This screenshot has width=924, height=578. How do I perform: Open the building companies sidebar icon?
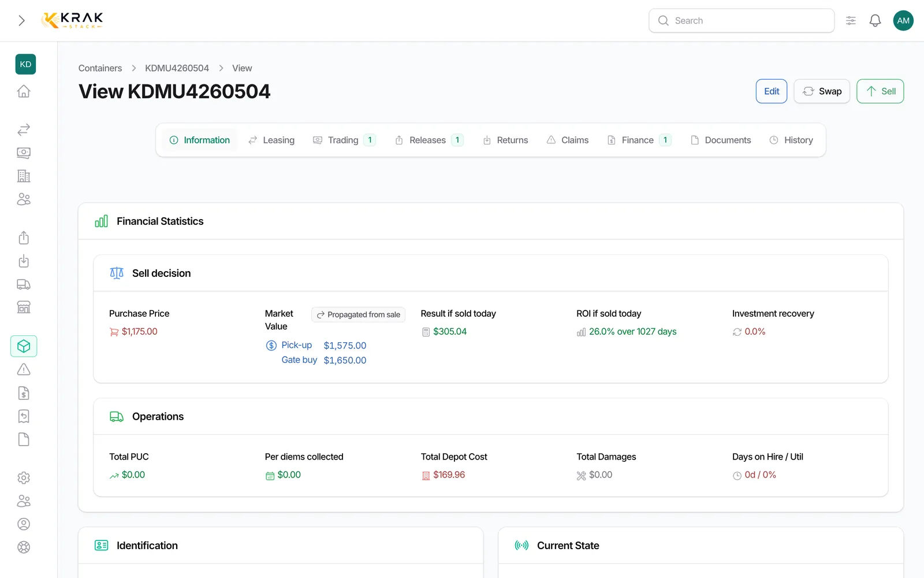(x=24, y=176)
